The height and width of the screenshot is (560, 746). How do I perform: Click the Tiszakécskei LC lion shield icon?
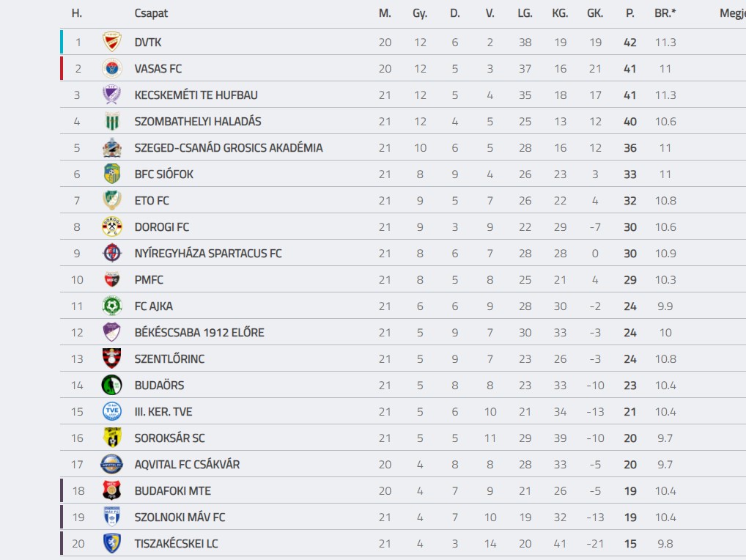pyautogui.click(x=112, y=543)
